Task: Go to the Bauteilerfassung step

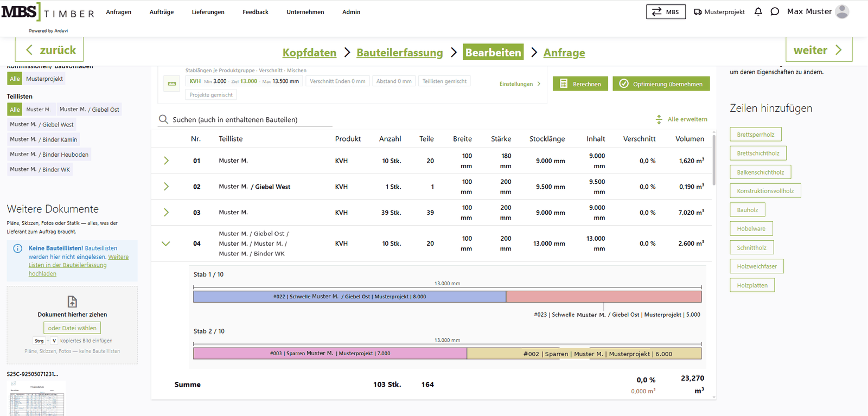Action: tap(400, 53)
